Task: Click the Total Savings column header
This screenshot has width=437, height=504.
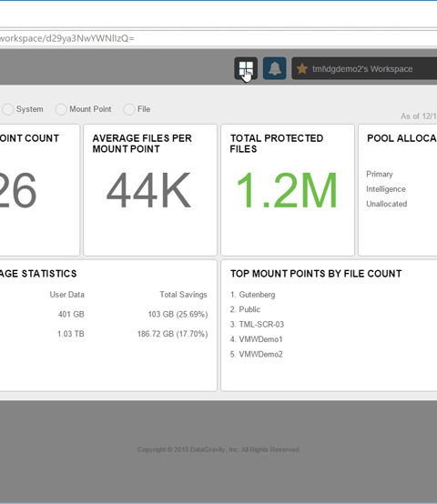Action: click(183, 295)
